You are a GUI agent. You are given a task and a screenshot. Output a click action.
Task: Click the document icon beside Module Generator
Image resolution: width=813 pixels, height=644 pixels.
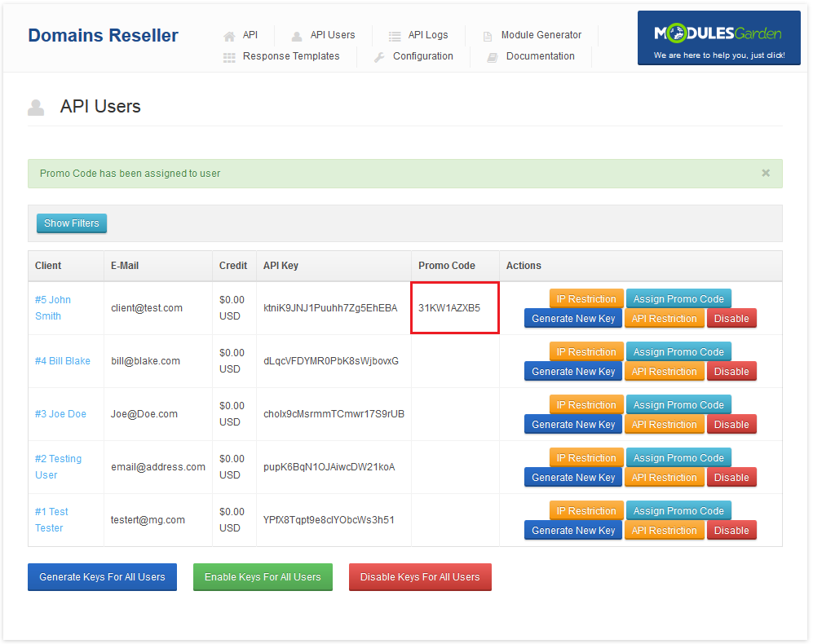pyautogui.click(x=488, y=37)
